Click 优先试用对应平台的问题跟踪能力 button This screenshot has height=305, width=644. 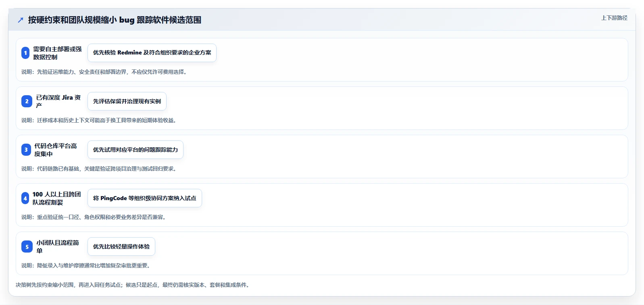pos(135,150)
